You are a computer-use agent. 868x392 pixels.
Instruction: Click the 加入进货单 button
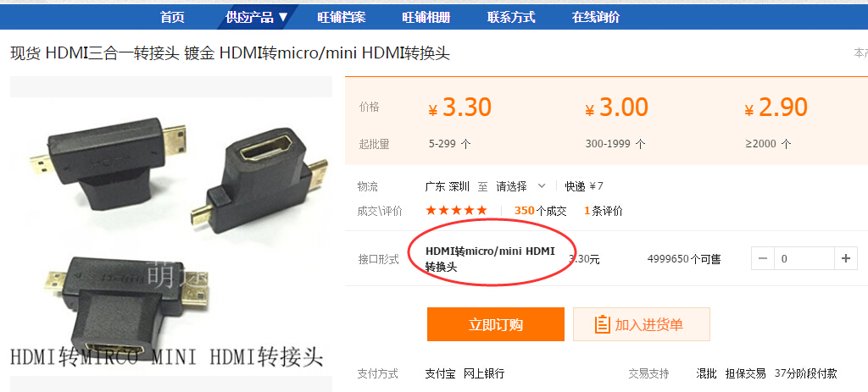pyautogui.click(x=641, y=324)
